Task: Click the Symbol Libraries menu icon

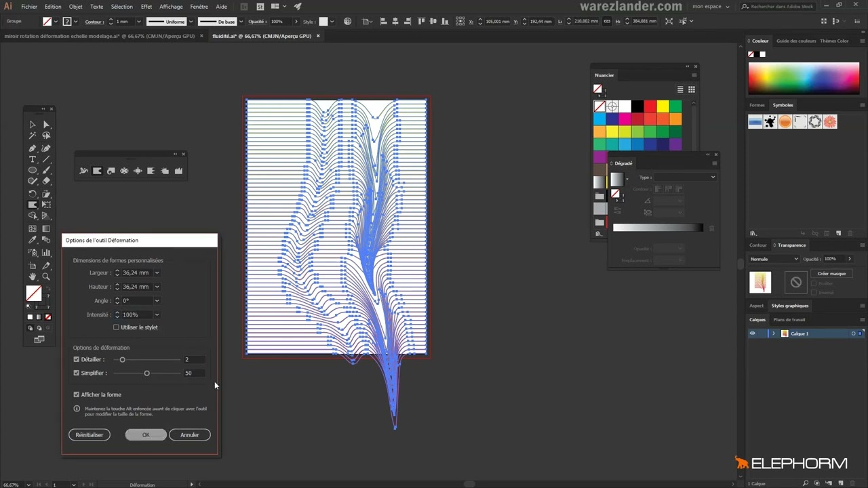Action: pos(753,233)
